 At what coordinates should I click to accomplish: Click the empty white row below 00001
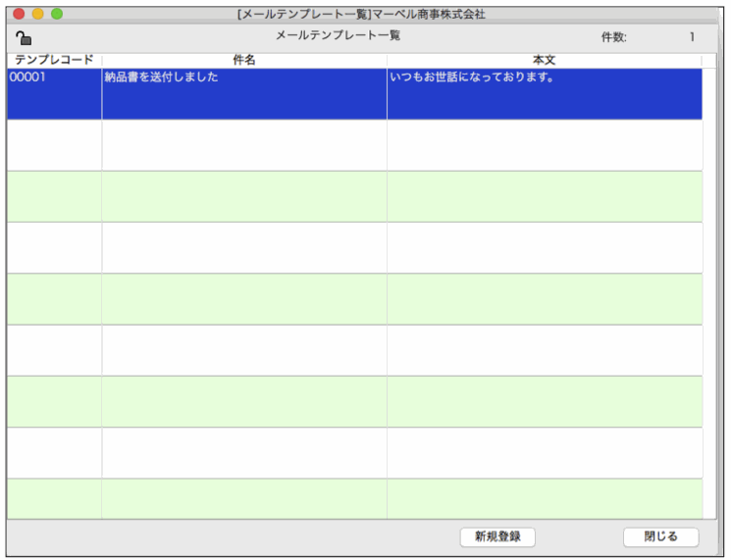pyautogui.click(x=353, y=145)
